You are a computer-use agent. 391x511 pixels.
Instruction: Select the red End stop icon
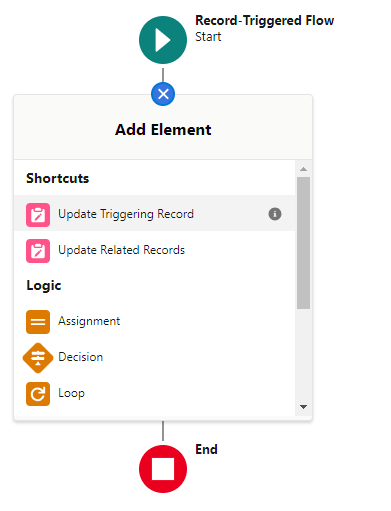(x=163, y=469)
